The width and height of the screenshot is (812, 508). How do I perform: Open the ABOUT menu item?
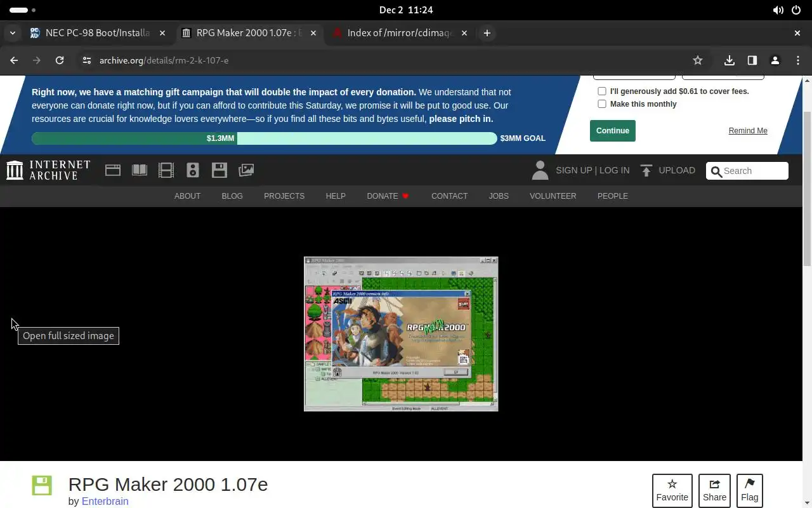coord(187,196)
